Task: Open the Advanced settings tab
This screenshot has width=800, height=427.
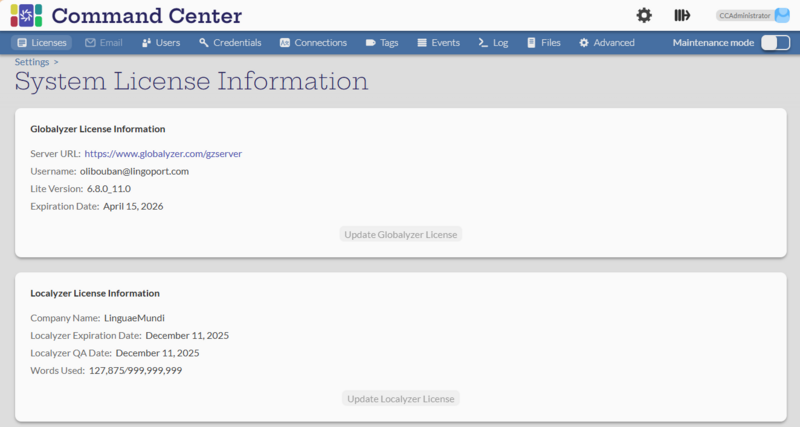Action: (606, 43)
